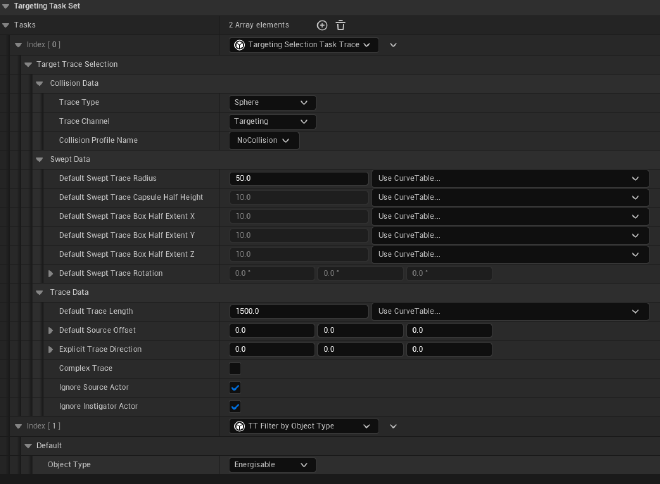The height and width of the screenshot is (484, 660).
Task: Expand Default Swept Trace Rotation row
Action: click(51, 274)
